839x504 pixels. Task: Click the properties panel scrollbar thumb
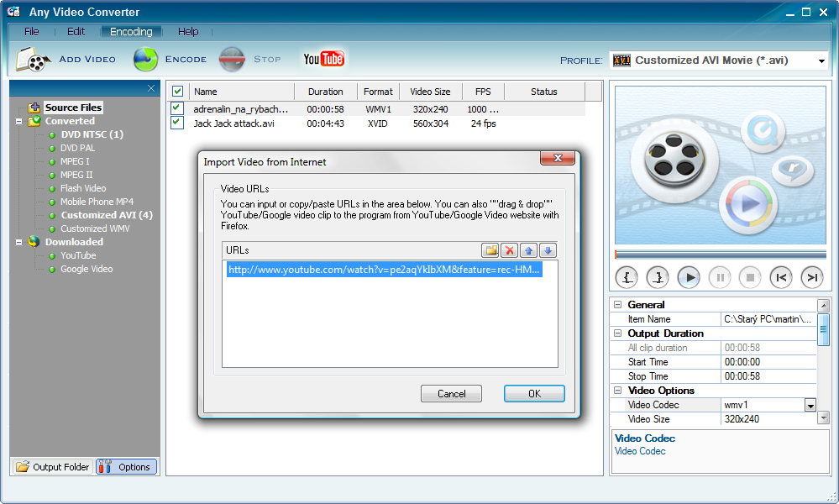click(x=824, y=330)
